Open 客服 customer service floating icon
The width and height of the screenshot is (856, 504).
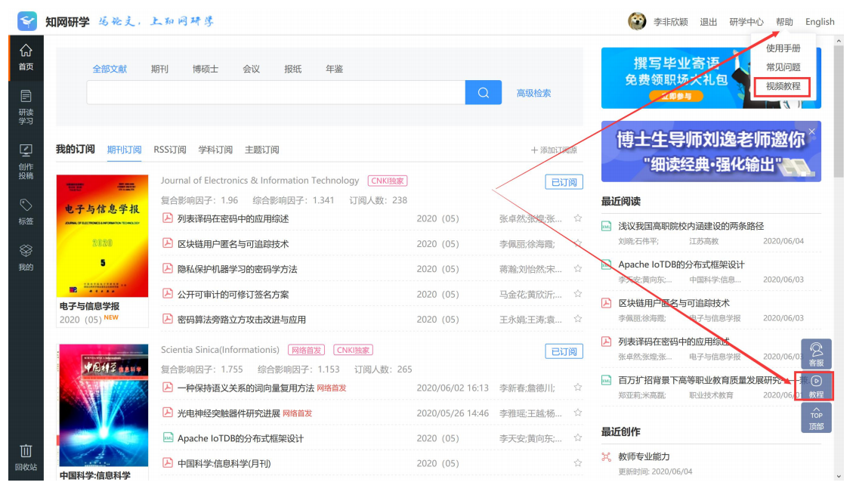point(816,354)
